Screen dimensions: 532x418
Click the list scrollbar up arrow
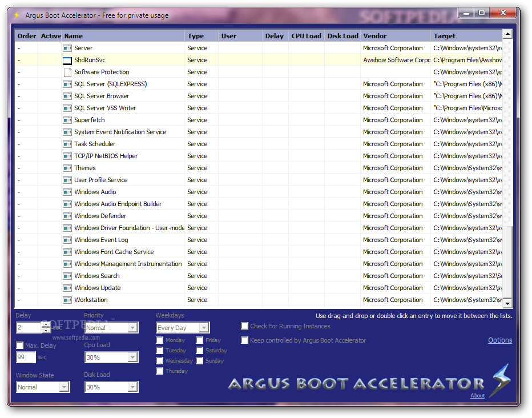pyautogui.click(x=507, y=34)
